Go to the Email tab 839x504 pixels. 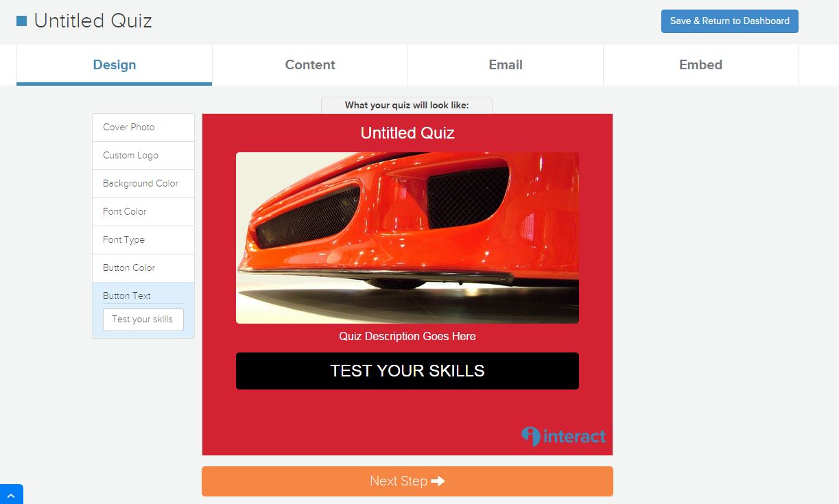(x=506, y=65)
